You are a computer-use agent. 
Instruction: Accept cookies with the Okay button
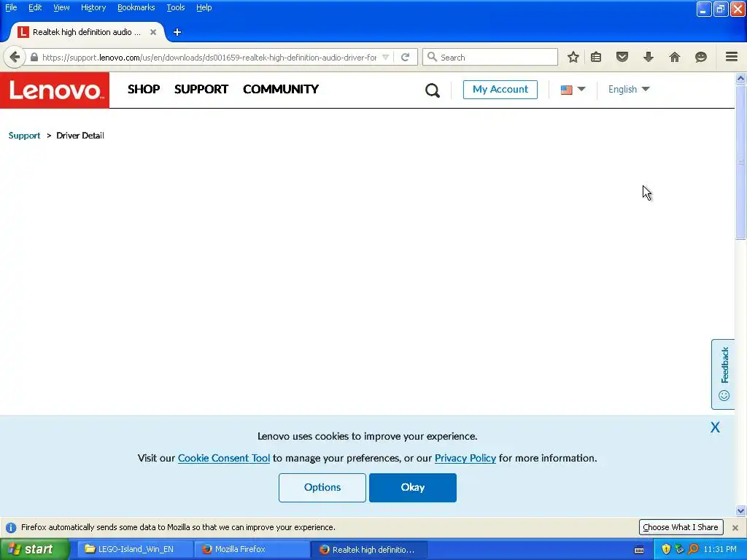[x=413, y=488]
